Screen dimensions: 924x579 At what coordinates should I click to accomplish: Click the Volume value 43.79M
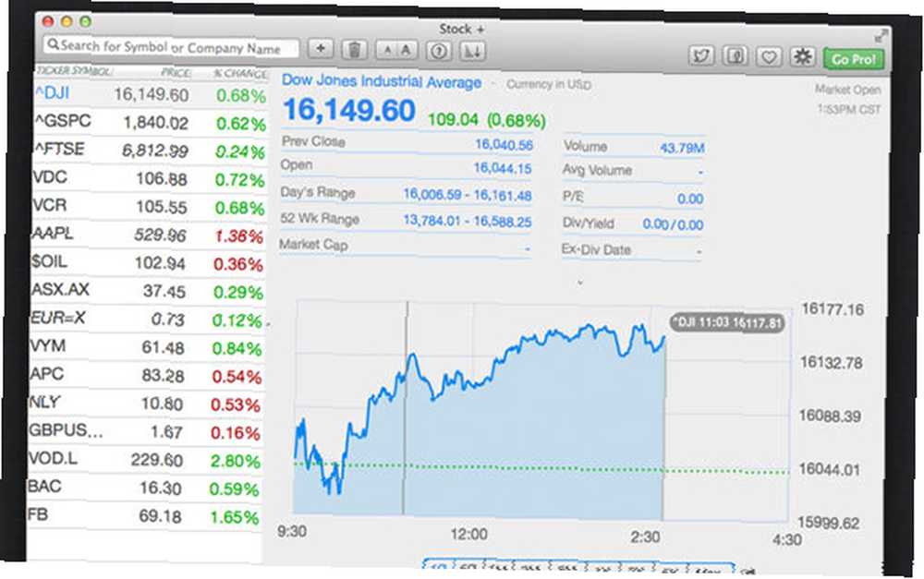(x=682, y=148)
